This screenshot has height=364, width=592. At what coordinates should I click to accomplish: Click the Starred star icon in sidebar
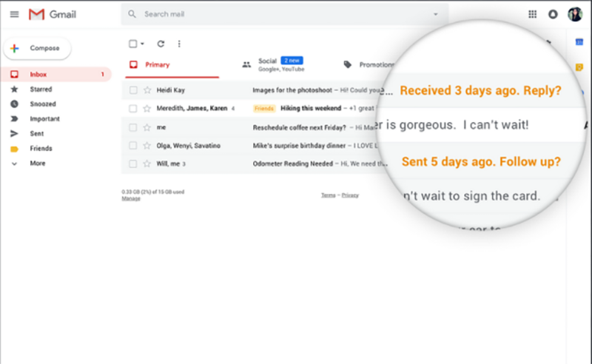[x=14, y=89]
